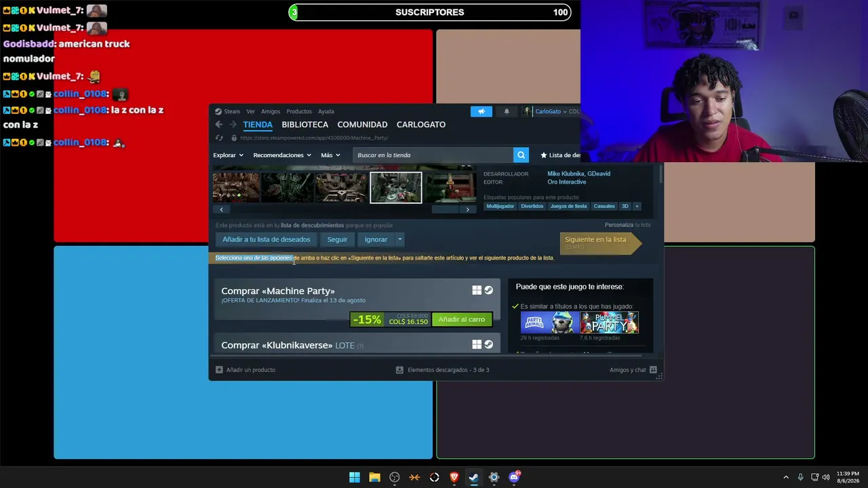Screen dimensions: 868x488
Task: Switch to the COMUNIDAD tab
Action: coord(363,125)
